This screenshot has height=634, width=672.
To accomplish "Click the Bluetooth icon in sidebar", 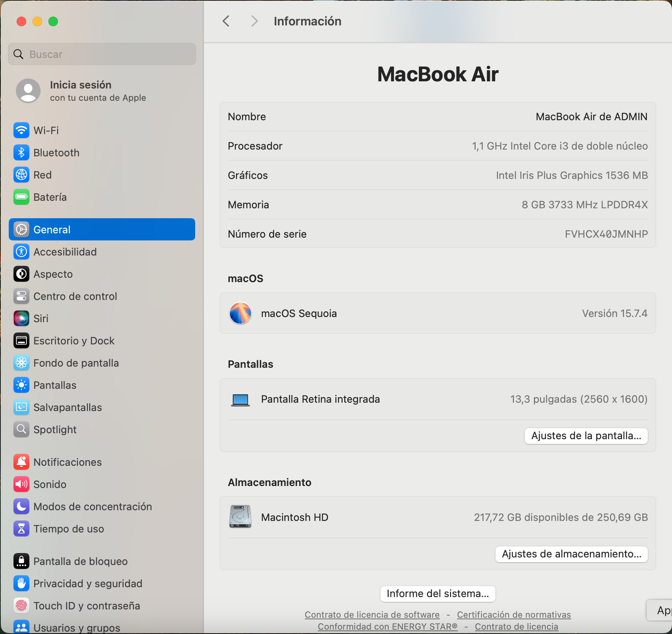I will 21,153.
